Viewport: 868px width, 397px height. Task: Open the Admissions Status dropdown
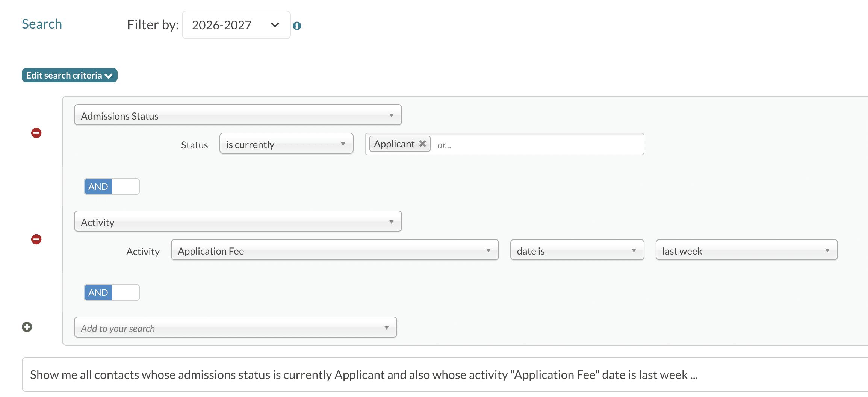(x=237, y=115)
